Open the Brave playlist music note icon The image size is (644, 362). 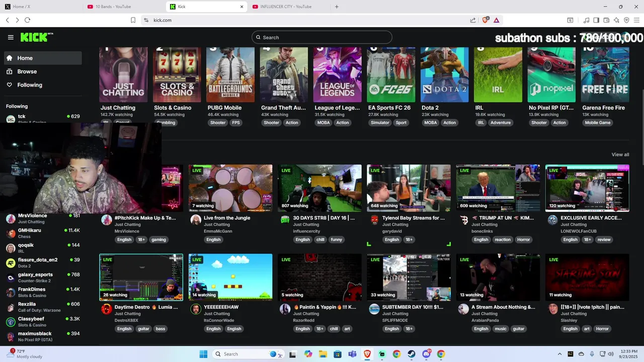point(586,20)
